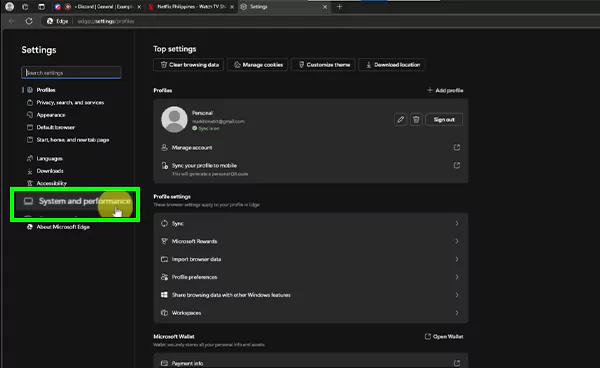Click Sync your profile to mobile text
This screenshot has width=600, height=368.
tap(204, 166)
